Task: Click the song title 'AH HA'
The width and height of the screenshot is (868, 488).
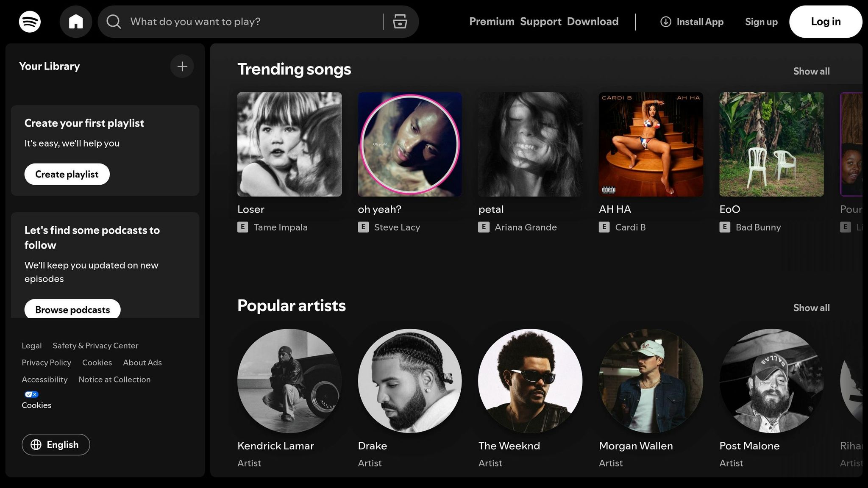Action: pos(615,209)
